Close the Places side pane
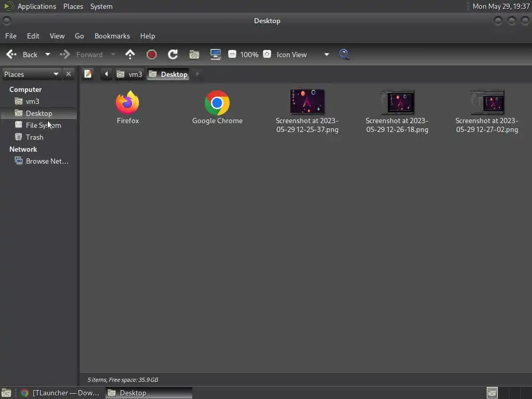Viewport: 532px width, 399px height. (x=69, y=74)
